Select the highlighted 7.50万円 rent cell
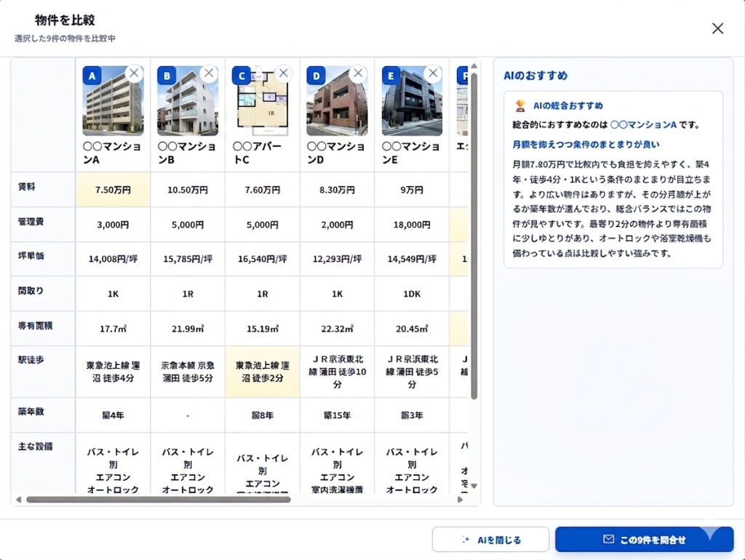The width and height of the screenshot is (745, 560). pos(113,190)
